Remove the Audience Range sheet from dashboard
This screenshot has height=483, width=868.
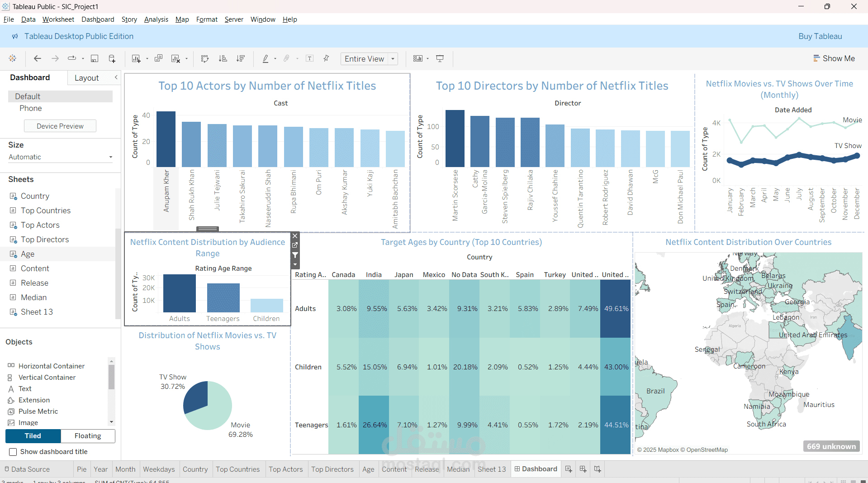click(295, 236)
